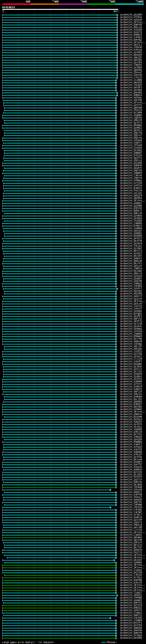The height and width of the screenshot is (644, 146).
Task: Click the green alignment bar for UniRef100_Q8XW40
Action: coord(59,538)
